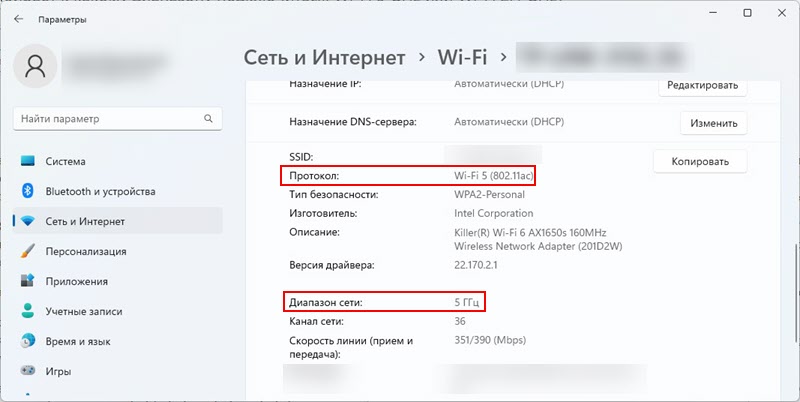The image size is (800, 402).
Task: Click the Bluetooth icon in the sidebar
Action: pyautogui.click(x=28, y=191)
